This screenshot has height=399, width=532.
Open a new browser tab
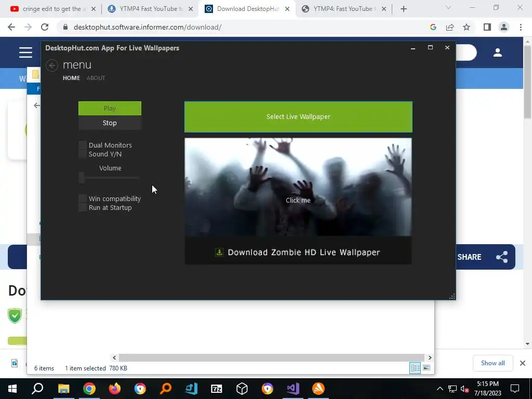tap(403, 9)
